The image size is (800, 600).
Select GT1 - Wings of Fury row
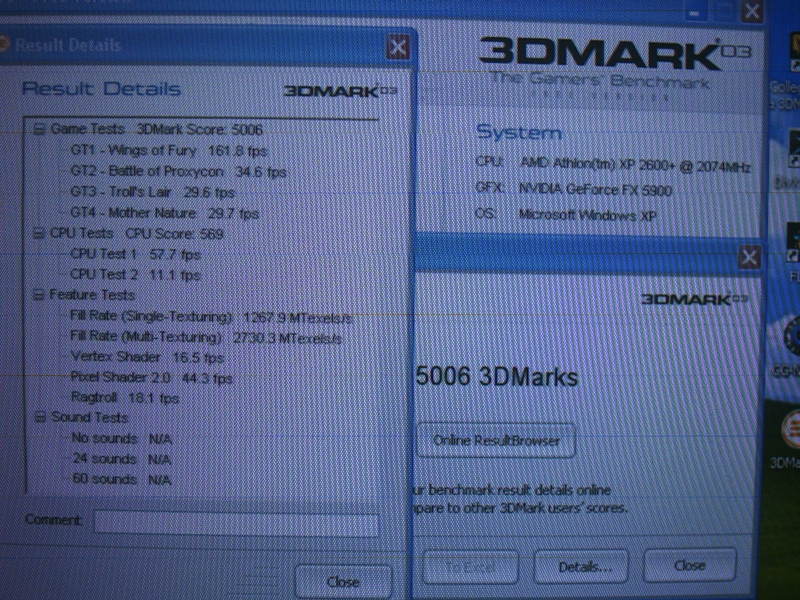point(169,151)
